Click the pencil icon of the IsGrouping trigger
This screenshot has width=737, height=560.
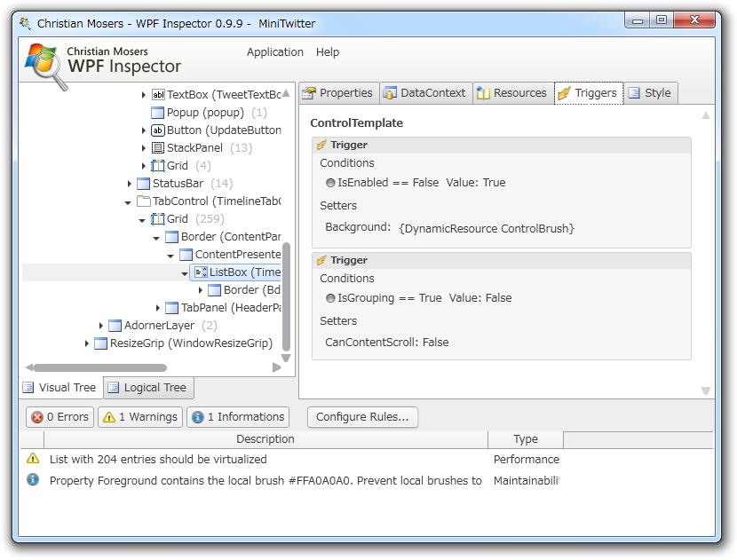(x=321, y=260)
